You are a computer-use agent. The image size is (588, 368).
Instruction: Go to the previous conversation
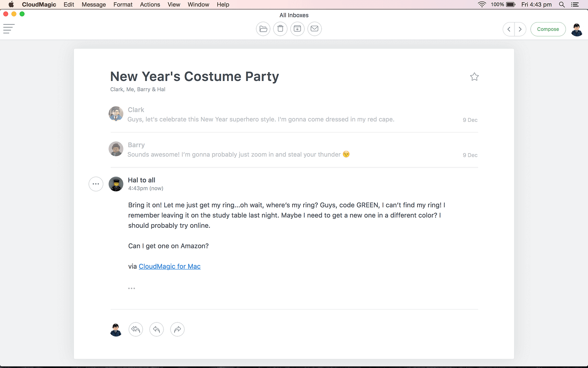point(509,29)
